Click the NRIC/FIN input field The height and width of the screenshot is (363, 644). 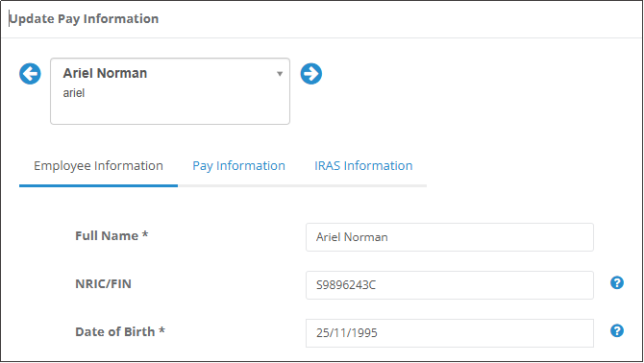click(x=450, y=285)
